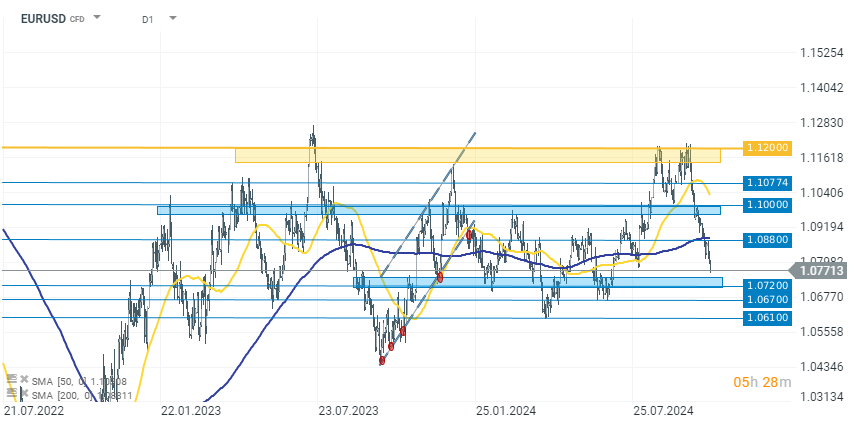859x427 pixels.
Task: Open the EURUSD instrument dropdown arrow
Action: (x=97, y=18)
